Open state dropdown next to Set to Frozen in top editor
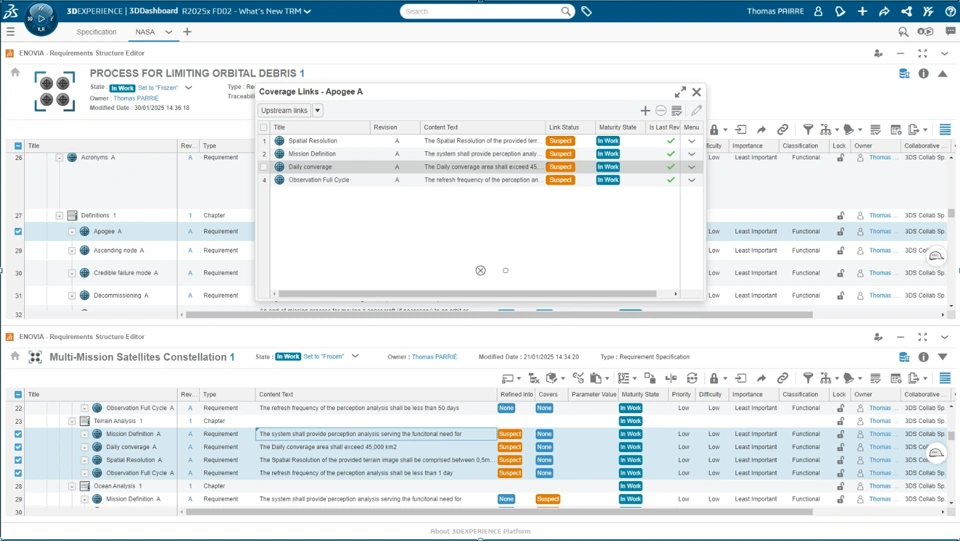 pos(189,88)
